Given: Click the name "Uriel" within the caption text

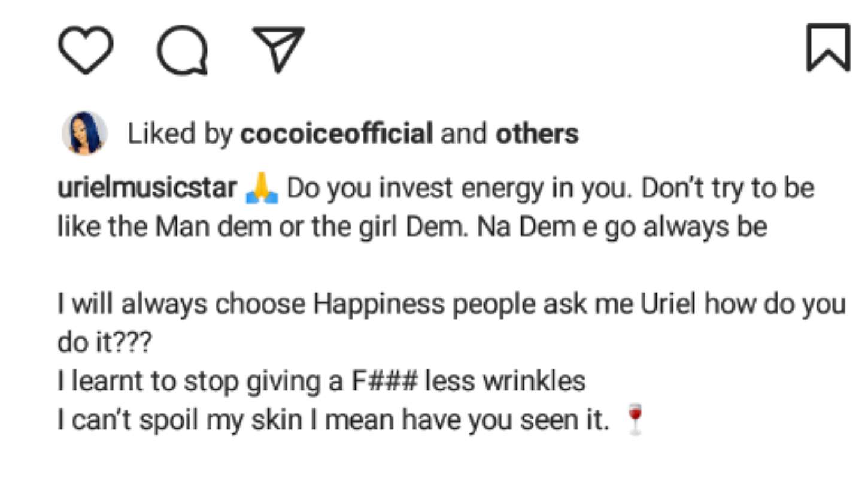Looking at the screenshot, I should click(669, 304).
